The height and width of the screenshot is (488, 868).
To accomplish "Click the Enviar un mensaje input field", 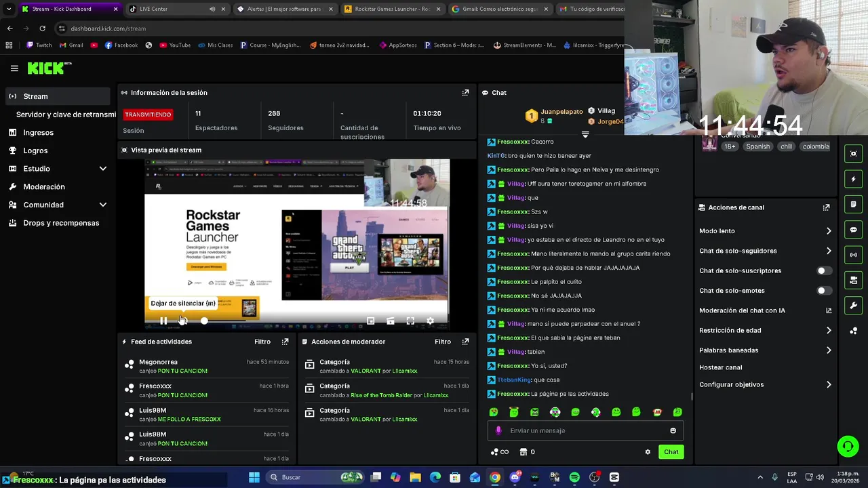I will 585,430.
